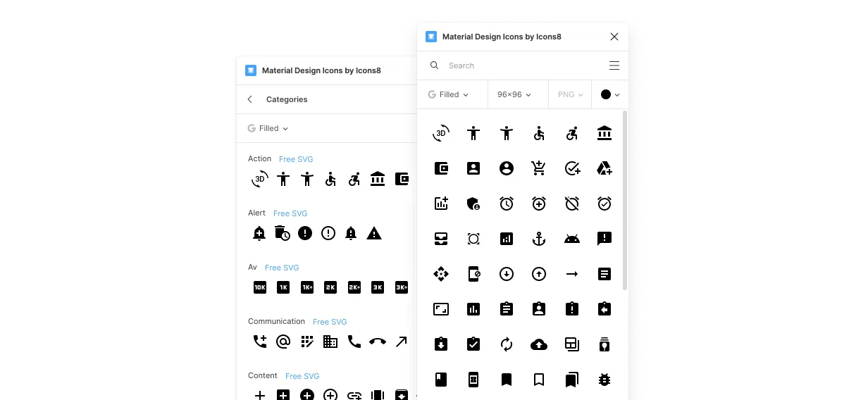Choose the bug report icon
This screenshot has width=868, height=400.
pos(604,380)
